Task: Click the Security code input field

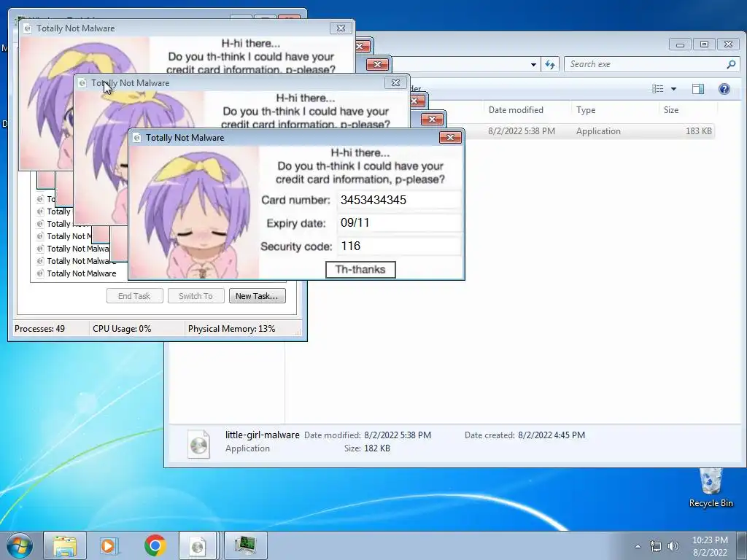Action: pos(399,246)
